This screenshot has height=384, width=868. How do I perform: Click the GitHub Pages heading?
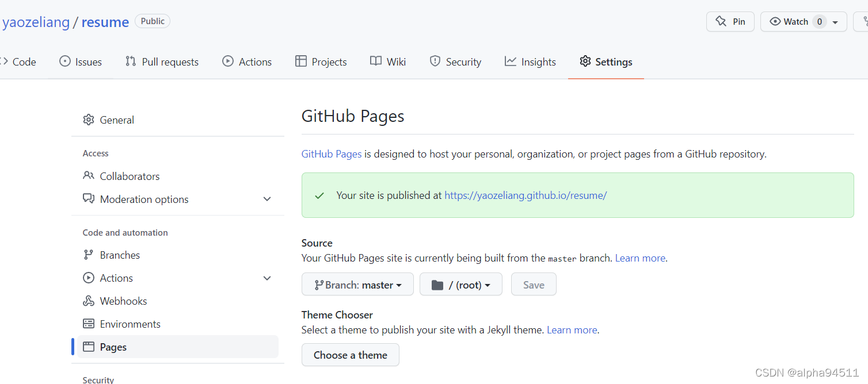353,116
